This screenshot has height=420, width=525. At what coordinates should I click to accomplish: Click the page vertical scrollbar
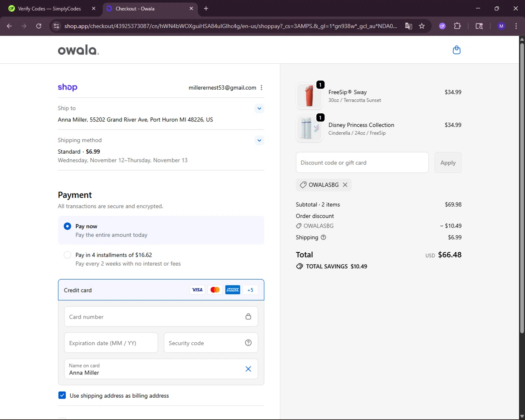pyautogui.click(x=522, y=189)
